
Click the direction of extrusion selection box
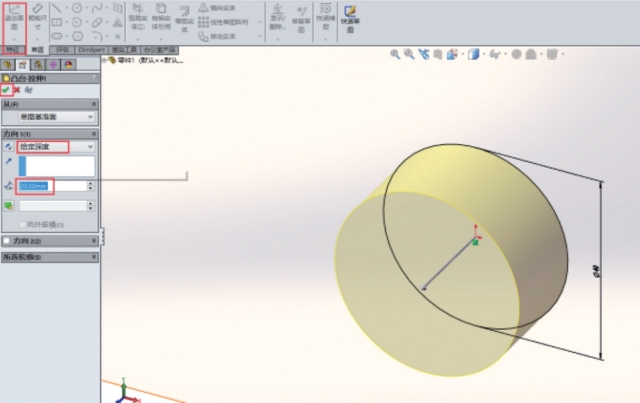coord(57,166)
